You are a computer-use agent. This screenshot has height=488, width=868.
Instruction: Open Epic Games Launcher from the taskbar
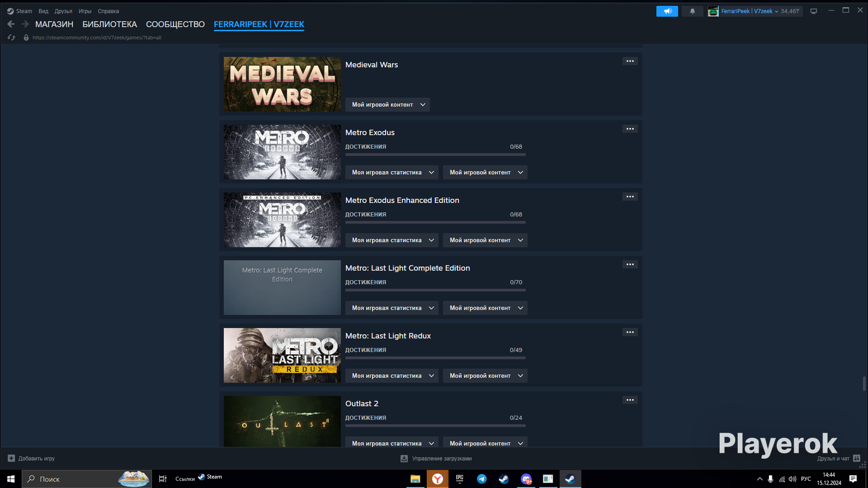click(460, 479)
